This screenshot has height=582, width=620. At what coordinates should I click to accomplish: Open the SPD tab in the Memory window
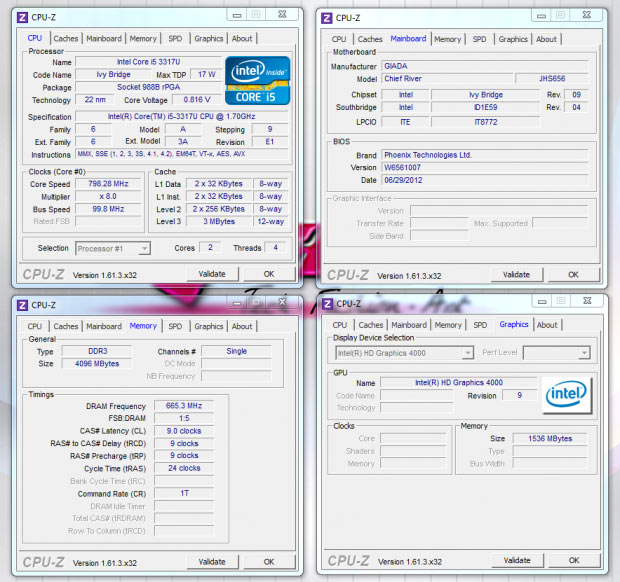(x=175, y=326)
